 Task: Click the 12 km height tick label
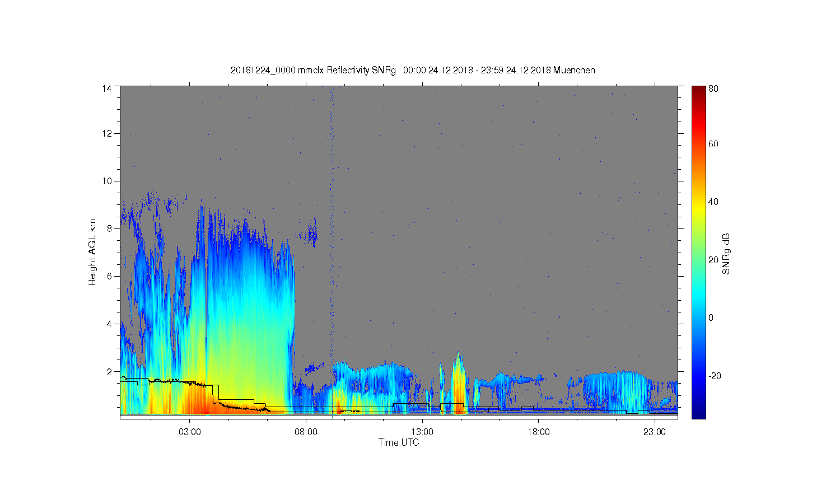pos(107,133)
